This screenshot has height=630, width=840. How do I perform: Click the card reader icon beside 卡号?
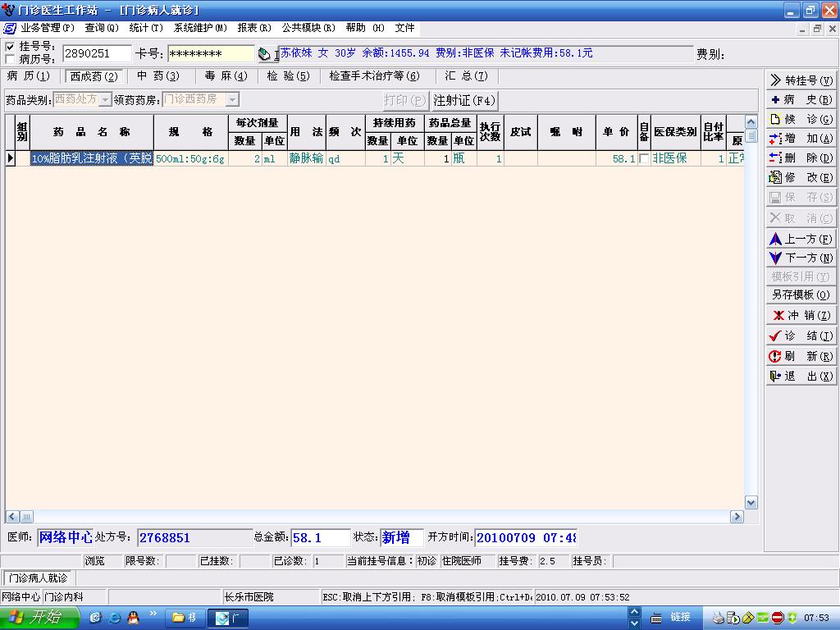point(263,53)
